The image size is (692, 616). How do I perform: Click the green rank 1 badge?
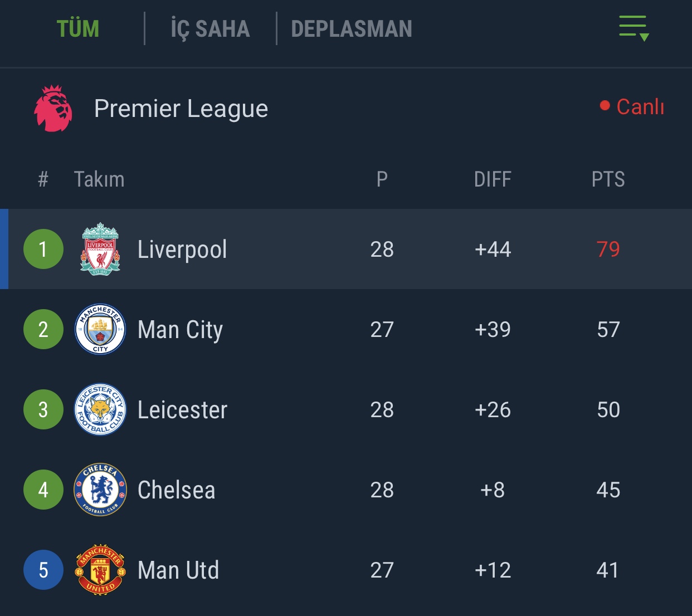[x=43, y=249]
